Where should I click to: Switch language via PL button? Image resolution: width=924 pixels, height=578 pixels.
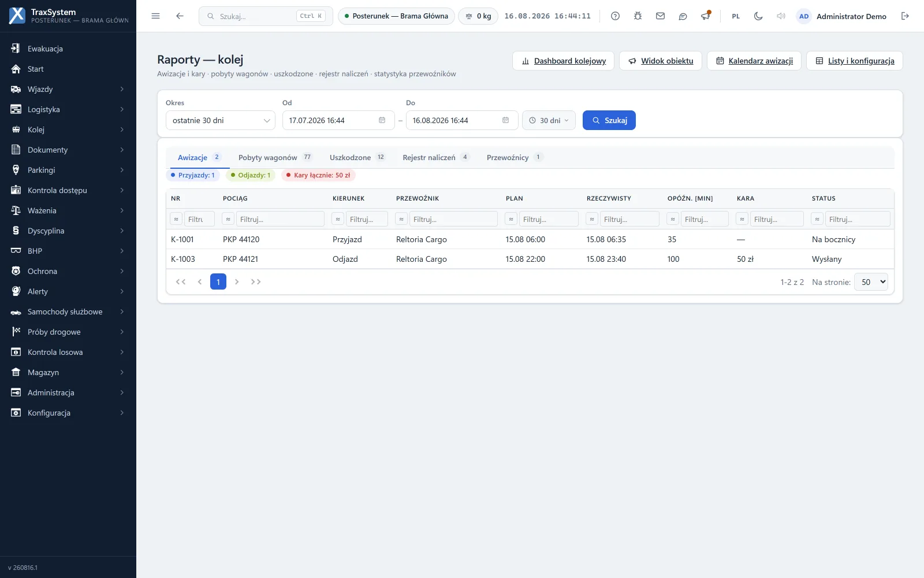click(736, 16)
